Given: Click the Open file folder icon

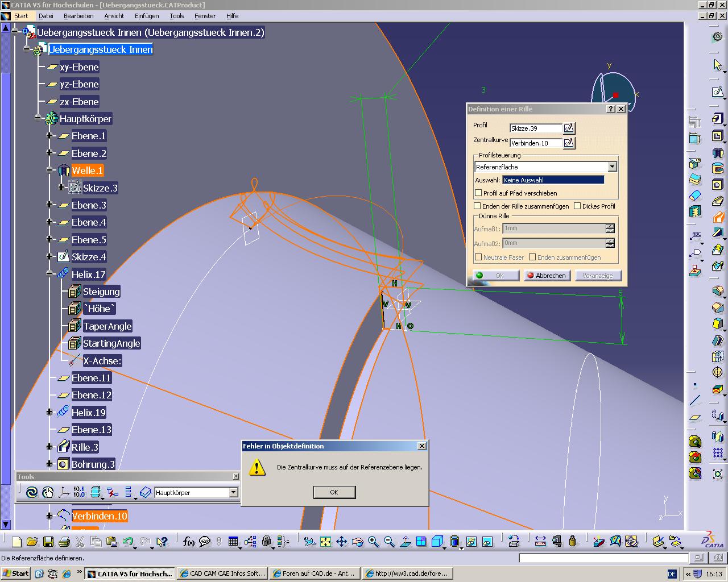Looking at the screenshot, I should 32,542.
